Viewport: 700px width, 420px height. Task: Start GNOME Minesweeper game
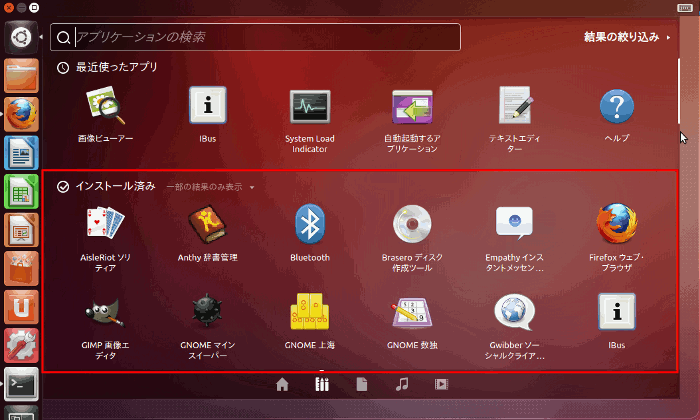click(x=207, y=312)
